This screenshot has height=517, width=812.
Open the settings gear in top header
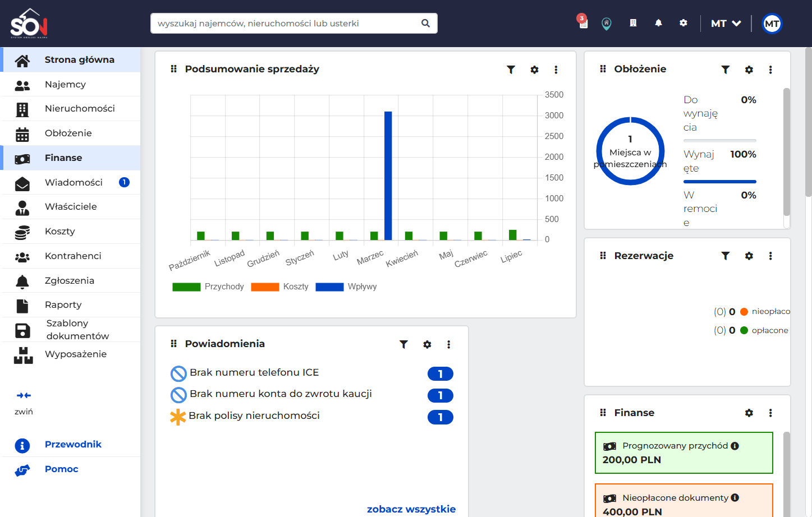[x=683, y=23]
